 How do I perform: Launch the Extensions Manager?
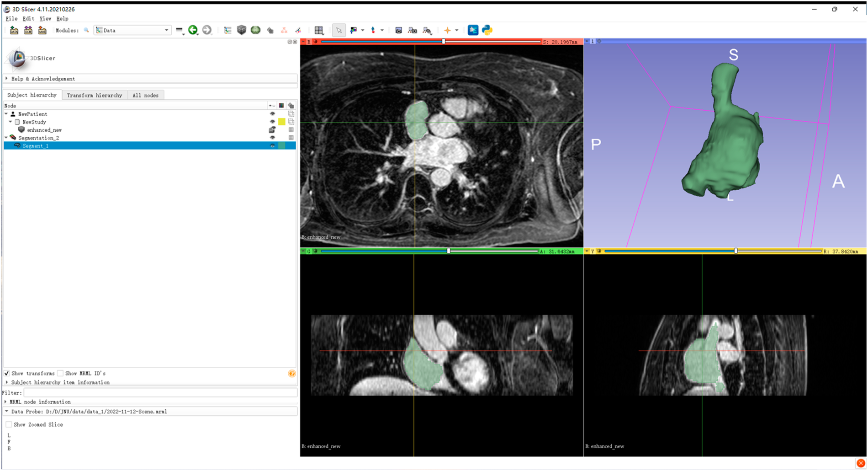pyautogui.click(x=472, y=30)
